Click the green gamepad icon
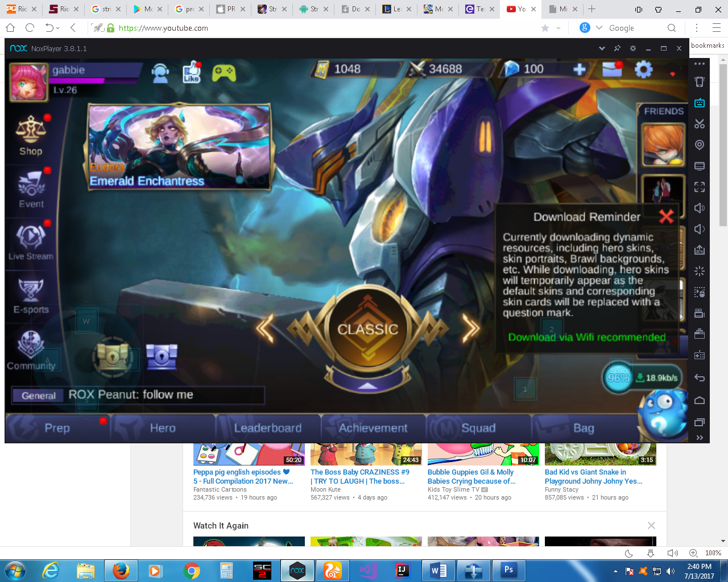The height and width of the screenshot is (582, 728). [224, 73]
